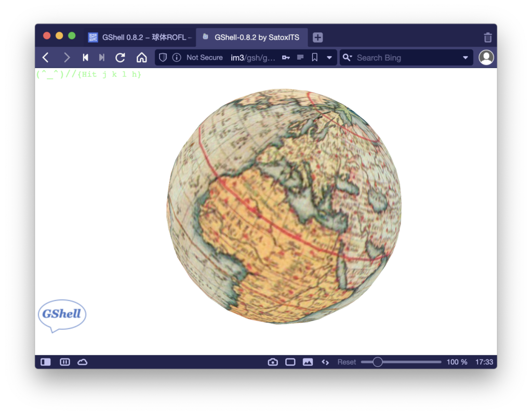Capture the page with camera icon
This screenshot has height=415, width=532.
pos(273,362)
